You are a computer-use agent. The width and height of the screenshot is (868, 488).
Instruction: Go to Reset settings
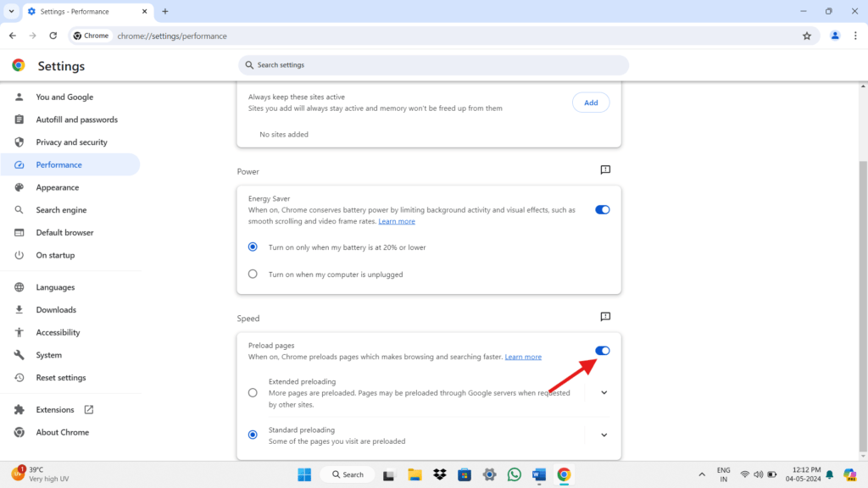(x=70, y=378)
